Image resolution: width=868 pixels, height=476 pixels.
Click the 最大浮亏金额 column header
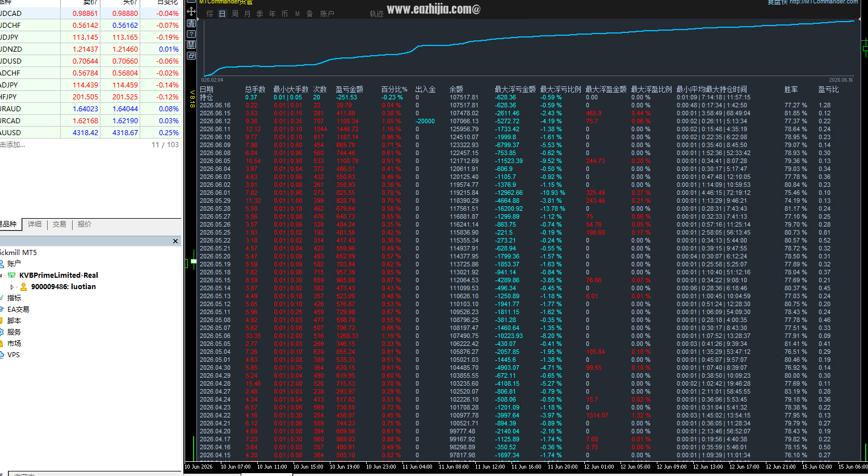(x=515, y=89)
